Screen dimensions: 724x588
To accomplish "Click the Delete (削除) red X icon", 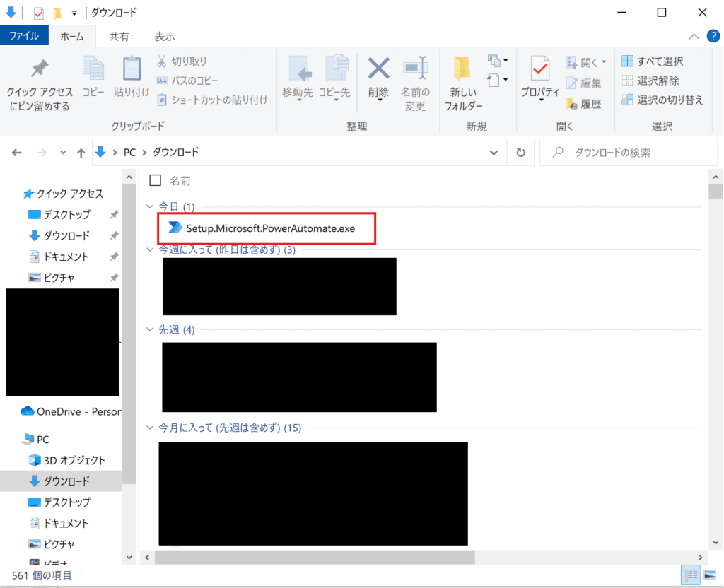I will [378, 69].
